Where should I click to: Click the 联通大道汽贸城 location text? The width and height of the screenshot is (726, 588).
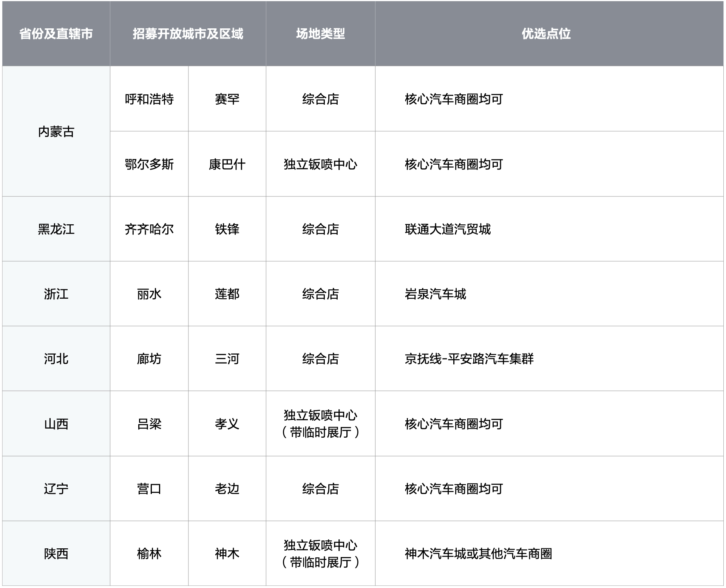click(x=448, y=229)
